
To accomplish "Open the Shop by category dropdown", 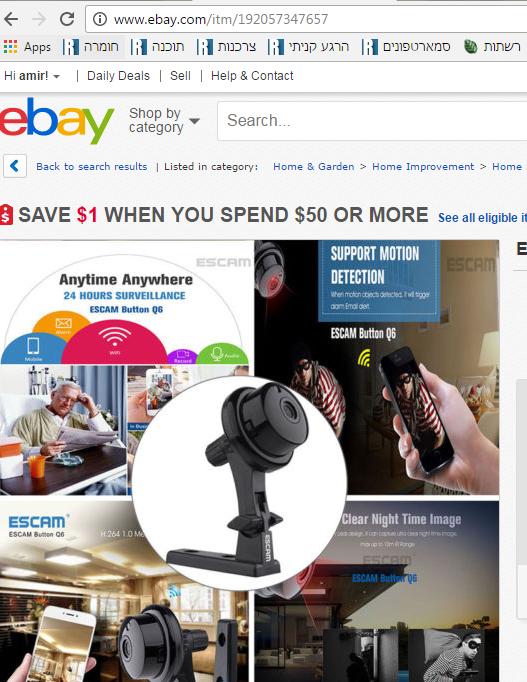I will (164, 120).
